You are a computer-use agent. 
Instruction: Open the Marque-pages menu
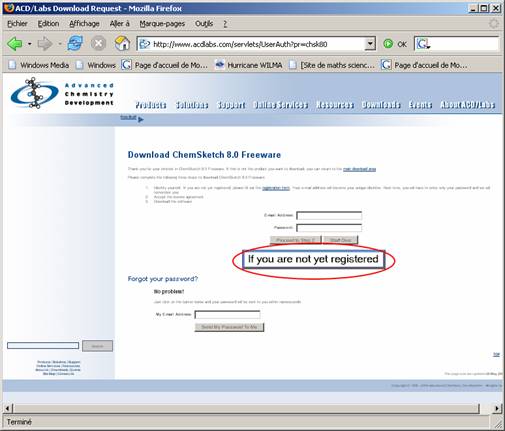tap(162, 24)
